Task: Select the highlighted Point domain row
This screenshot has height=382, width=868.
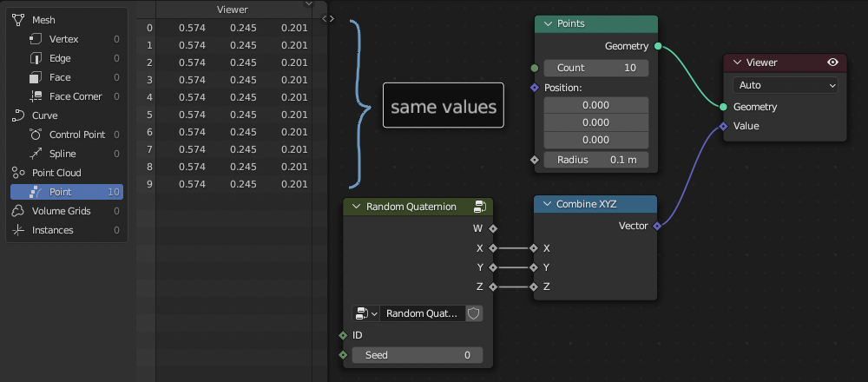Action: tap(66, 192)
